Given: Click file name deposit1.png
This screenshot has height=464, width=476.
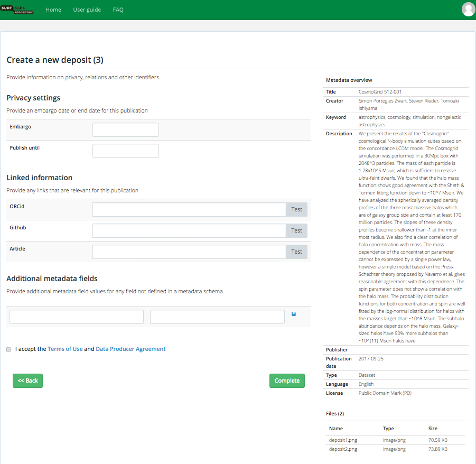Looking at the screenshot, I should 343,440.
